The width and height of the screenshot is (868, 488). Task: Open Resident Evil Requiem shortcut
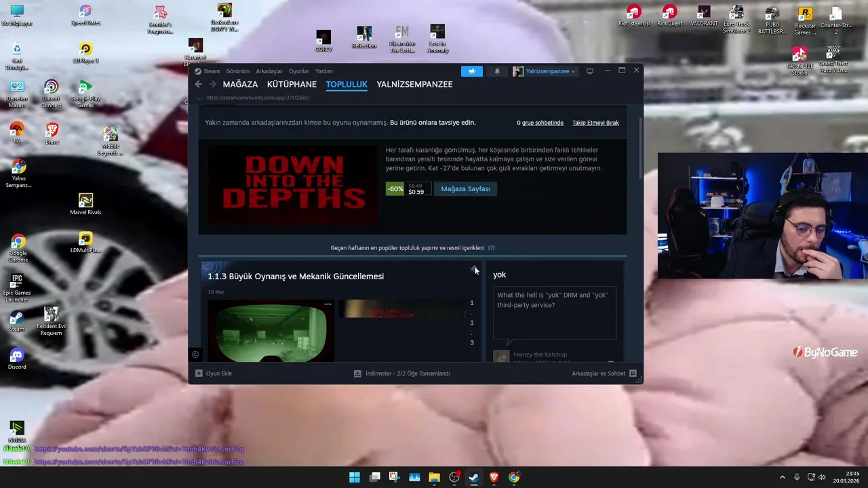click(x=52, y=321)
